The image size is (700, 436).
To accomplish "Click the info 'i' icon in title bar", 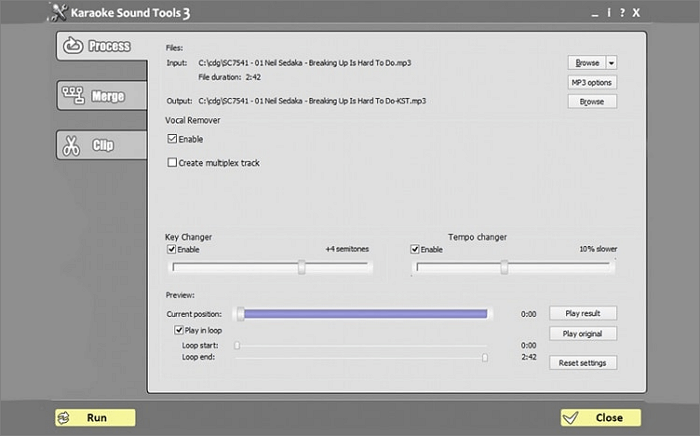I will [608, 12].
